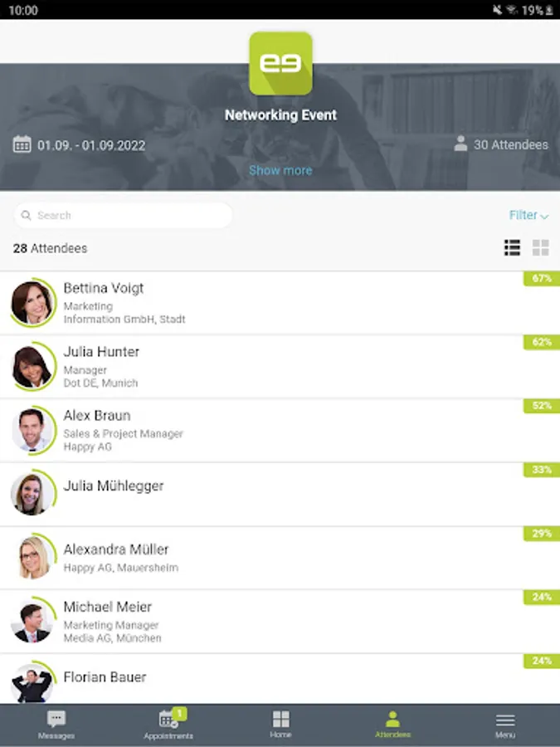This screenshot has width=560, height=747.
Task: Open the Messages tab
Action: tap(56, 725)
